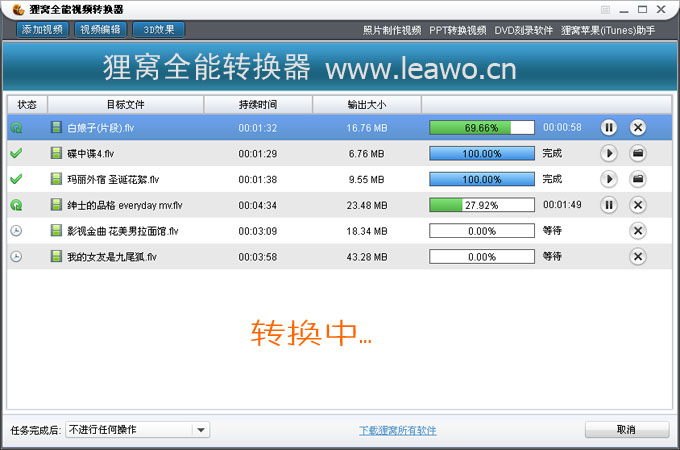Click the app logo in the title bar
Viewport: 680px width, 450px height.
18,9
